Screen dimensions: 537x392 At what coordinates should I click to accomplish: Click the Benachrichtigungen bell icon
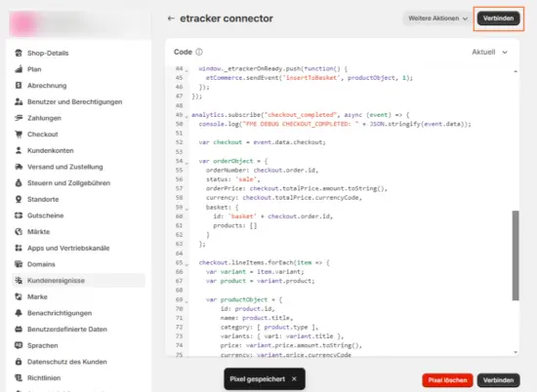[19, 313]
